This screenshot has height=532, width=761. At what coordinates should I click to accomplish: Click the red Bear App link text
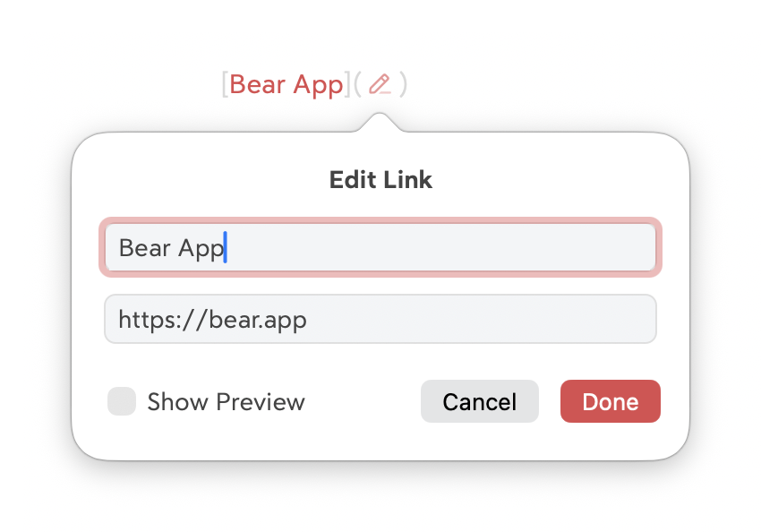pos(286,84)
